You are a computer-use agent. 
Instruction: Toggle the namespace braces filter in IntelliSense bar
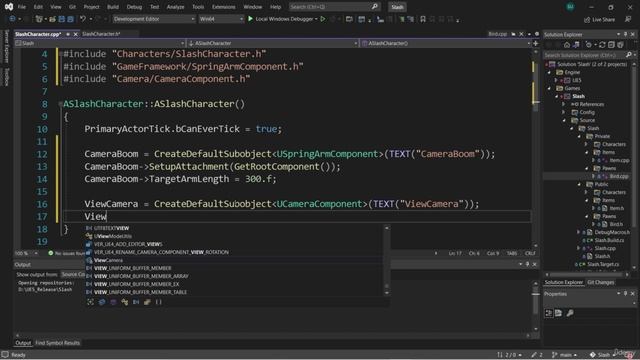pyautogui.click(x=159, y=302)
